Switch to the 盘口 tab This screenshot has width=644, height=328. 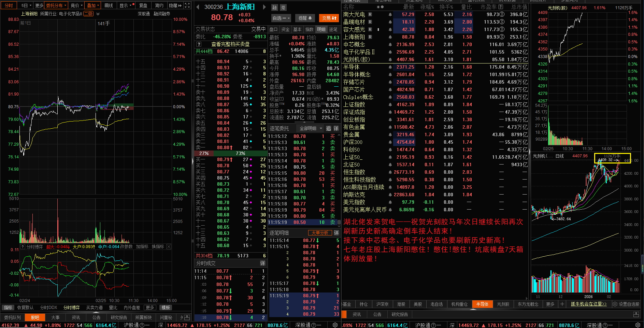tap(274, 29)
